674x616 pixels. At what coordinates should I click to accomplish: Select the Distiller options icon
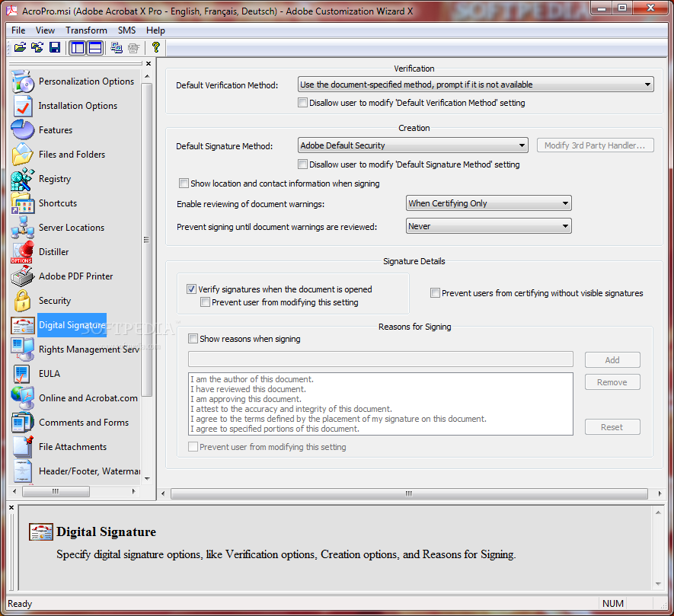tap(22, 252)
